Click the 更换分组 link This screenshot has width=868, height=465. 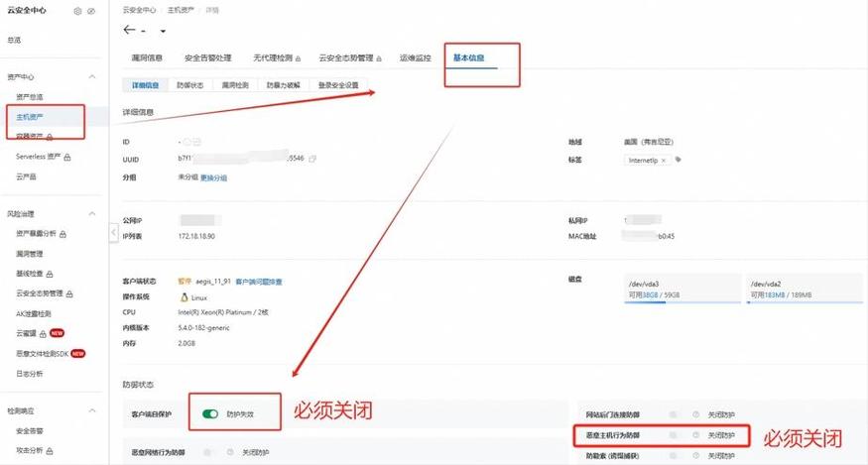(213, 178)
